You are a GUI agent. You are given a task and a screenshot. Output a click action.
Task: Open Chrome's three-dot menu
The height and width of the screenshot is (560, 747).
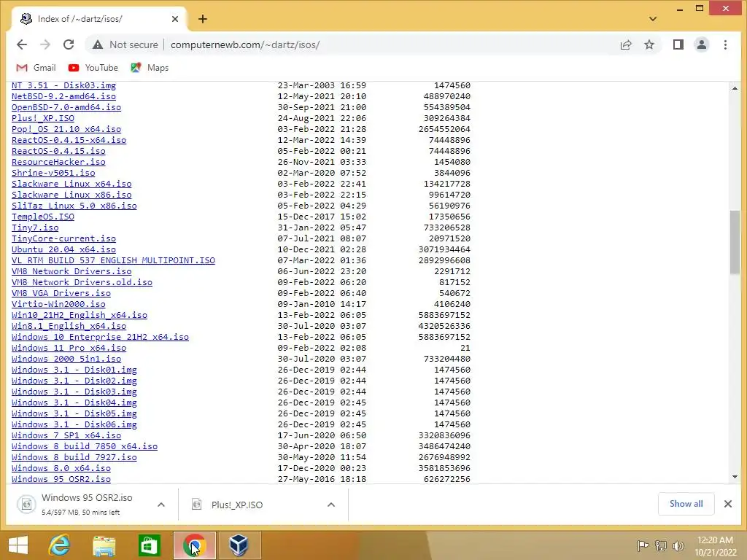pyautogui.click(x=725, y=44)
